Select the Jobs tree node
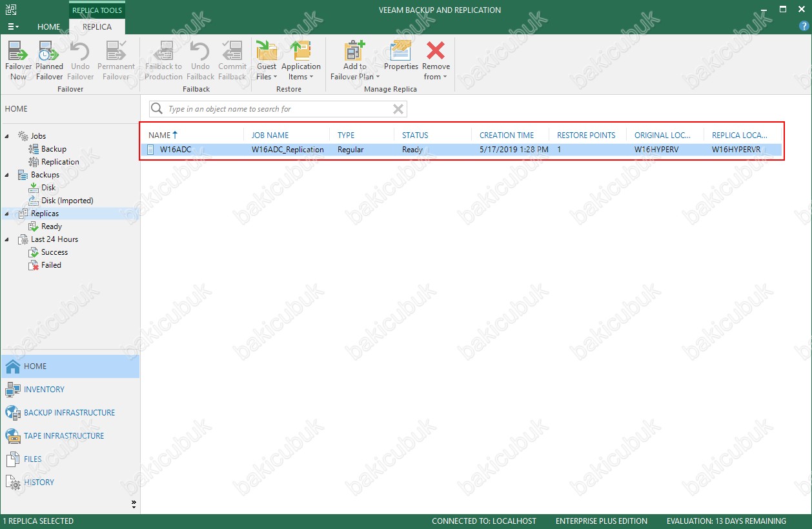The height and width of the screenshot is (529, 812). [x=38, y=136]
